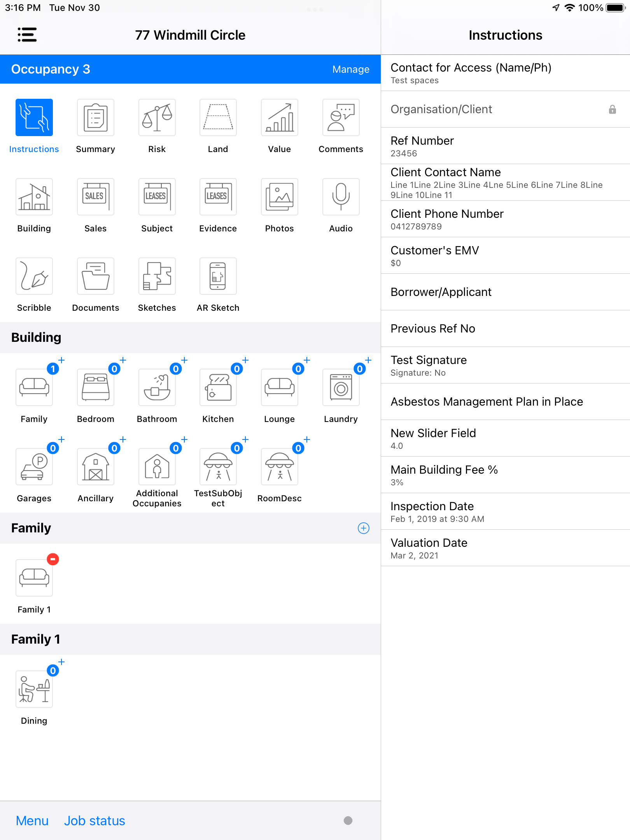Select the Family room type icon
This screenshot has width=630, height=840.
point(34,387)
